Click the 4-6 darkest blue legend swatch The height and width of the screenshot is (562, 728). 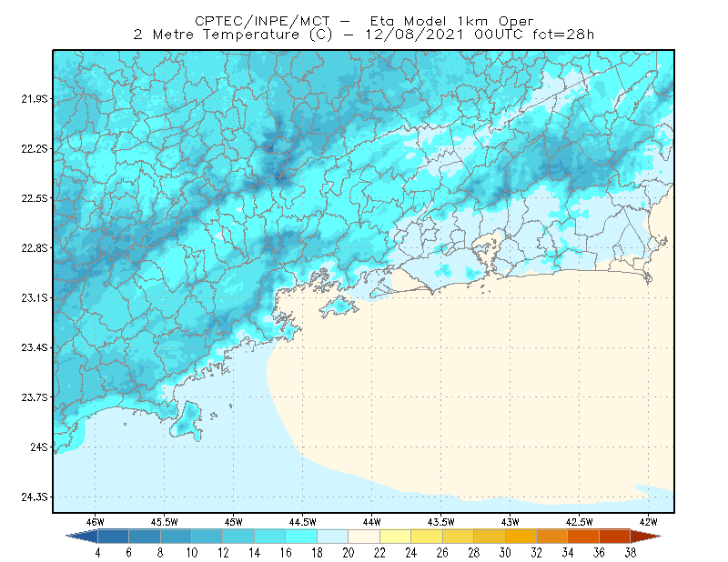(x=113, y=537)
